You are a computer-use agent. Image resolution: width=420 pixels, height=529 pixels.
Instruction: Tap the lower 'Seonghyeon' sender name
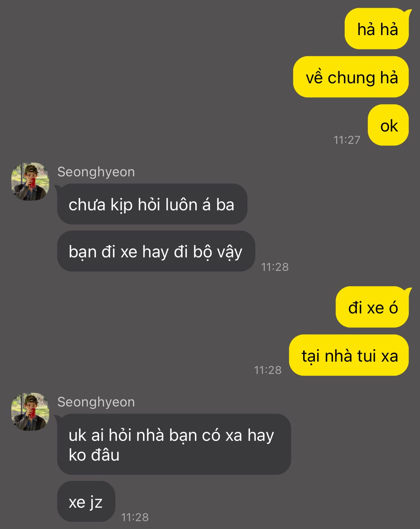pyautogui.click(x=96, y=402)
